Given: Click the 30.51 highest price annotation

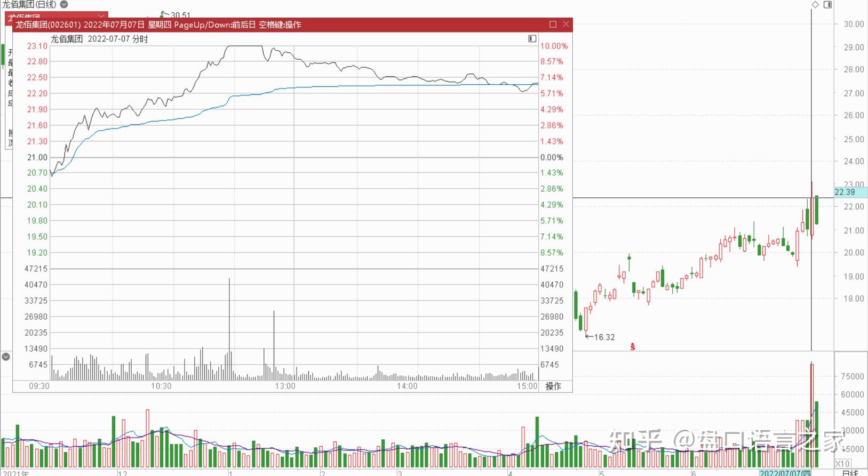Looking at the screenshot, I should [x=180, y=15].
